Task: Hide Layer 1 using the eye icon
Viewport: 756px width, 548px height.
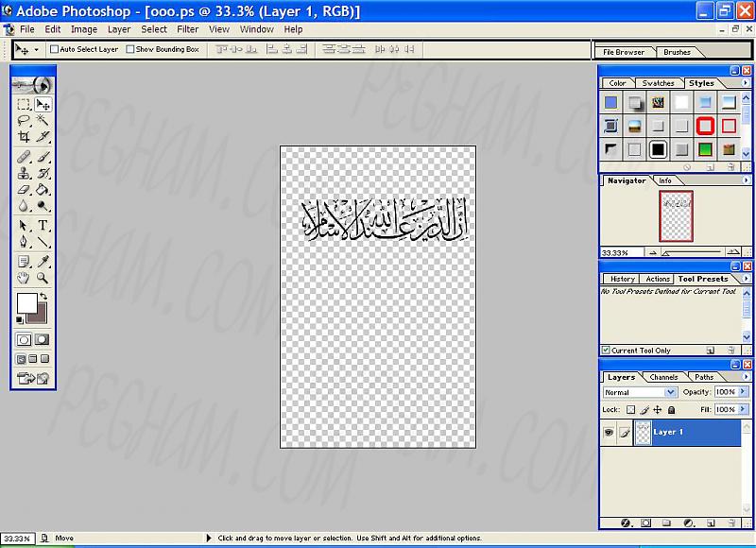Action: [609, 433]
